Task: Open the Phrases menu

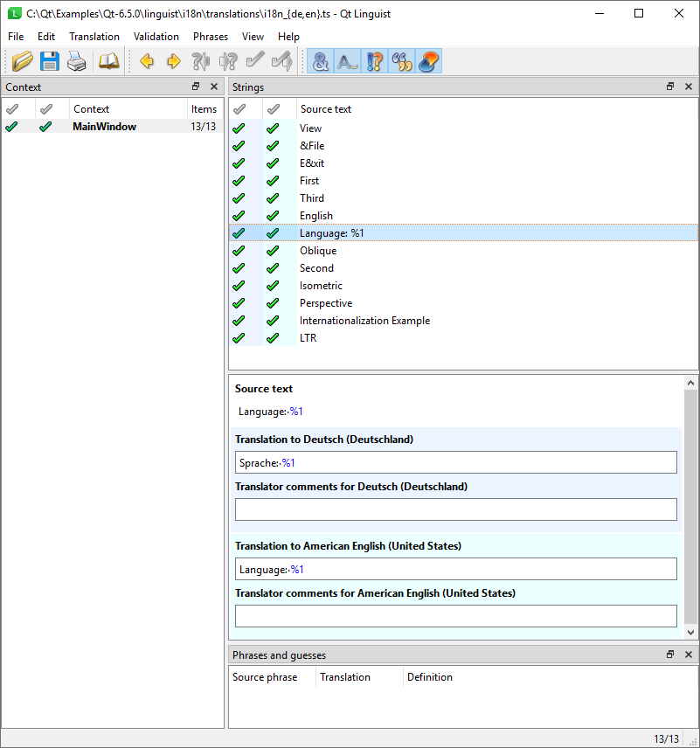Action: point(210,37)
